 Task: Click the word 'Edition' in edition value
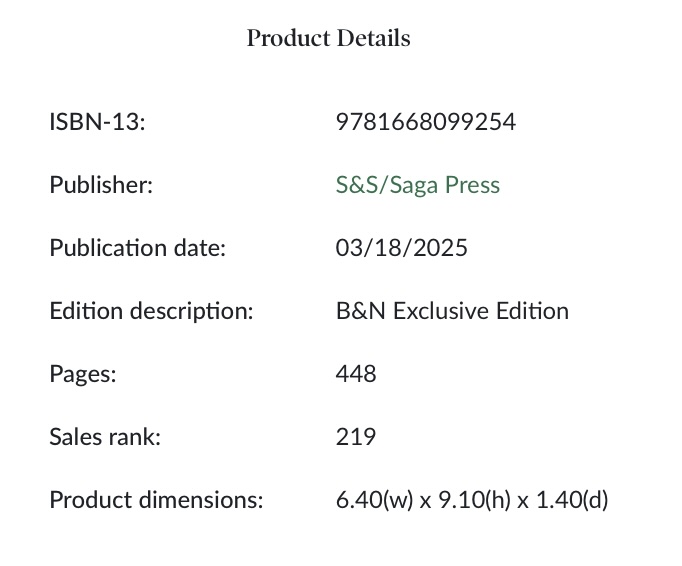(x=531, y=311)
